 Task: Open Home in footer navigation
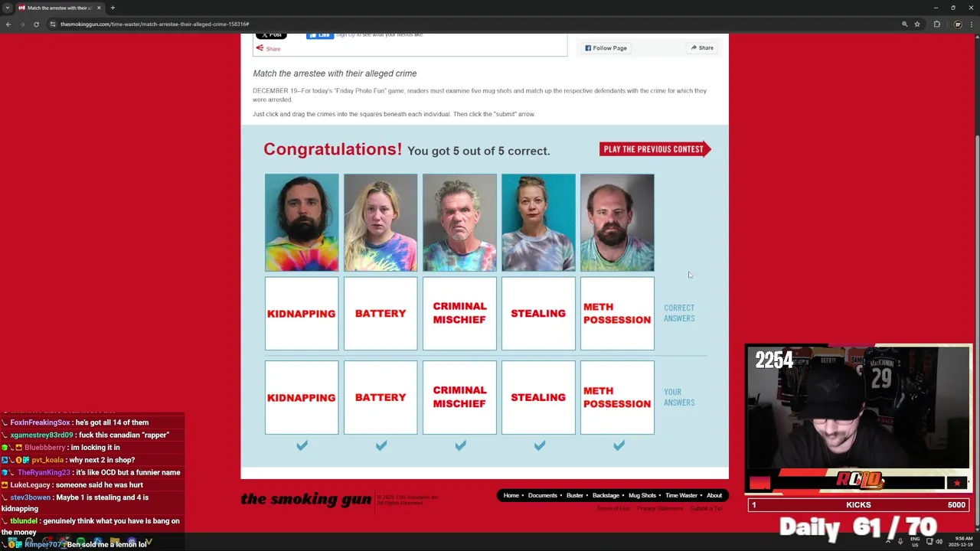point(511,495)
